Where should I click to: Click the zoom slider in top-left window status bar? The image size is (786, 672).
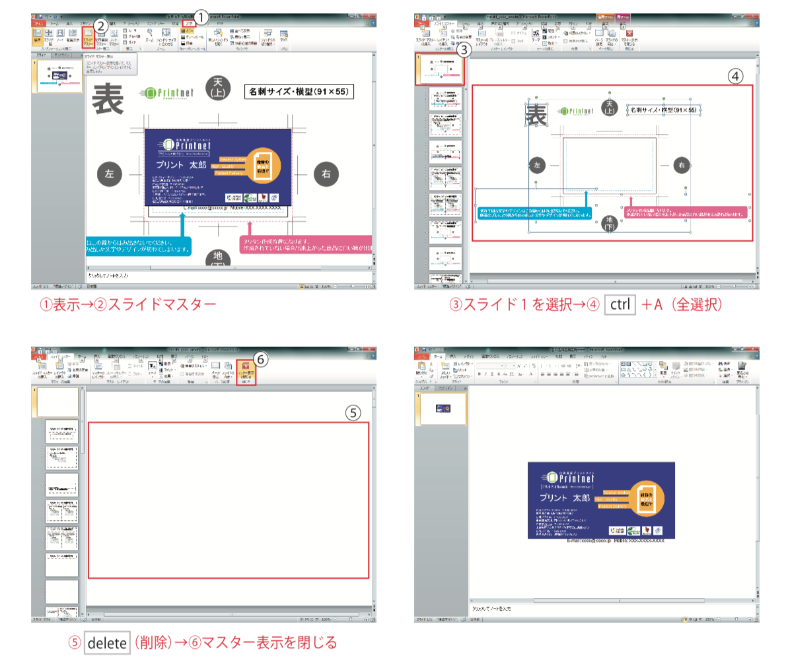[351, 286]
